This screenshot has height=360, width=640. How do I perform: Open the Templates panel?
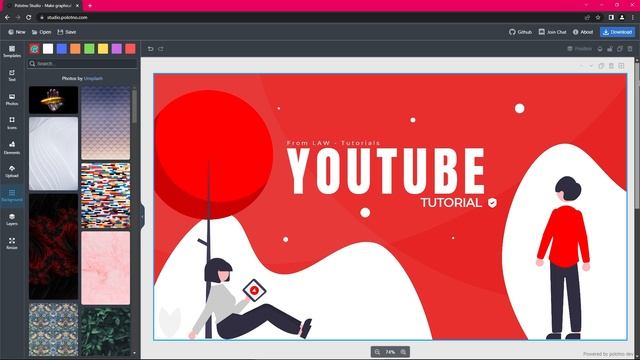coord(12,51)
